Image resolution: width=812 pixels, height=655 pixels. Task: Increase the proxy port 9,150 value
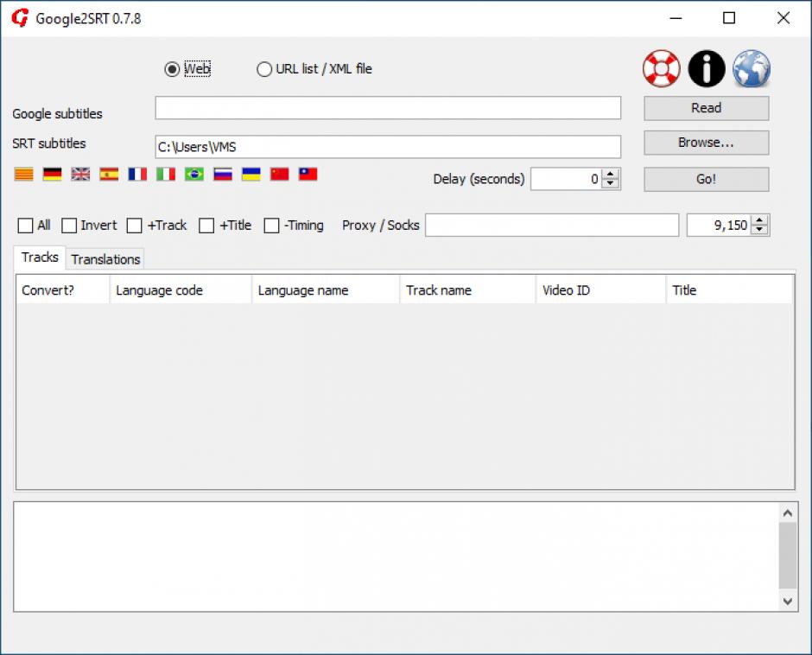759,220
